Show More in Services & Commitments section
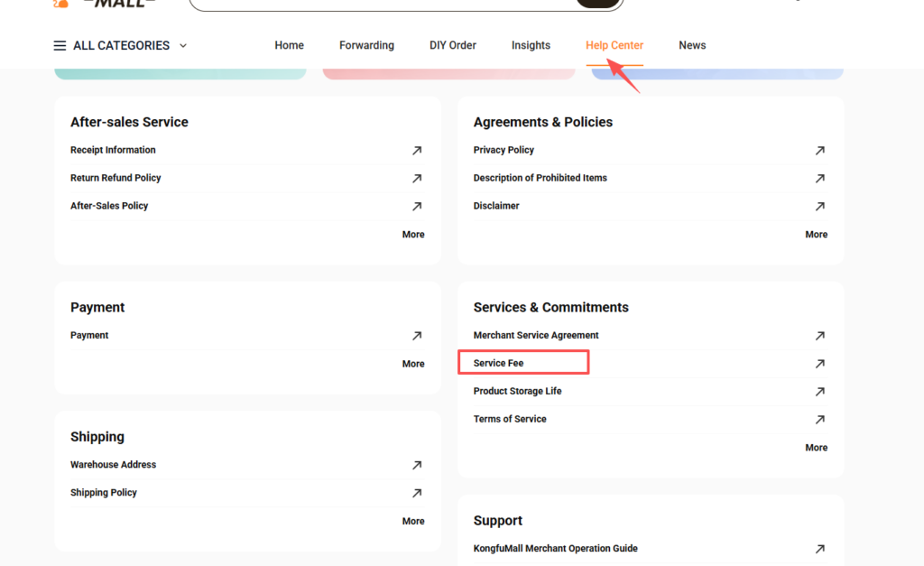The height and width of the screenshot is (566, 924). tap(816, 448)
